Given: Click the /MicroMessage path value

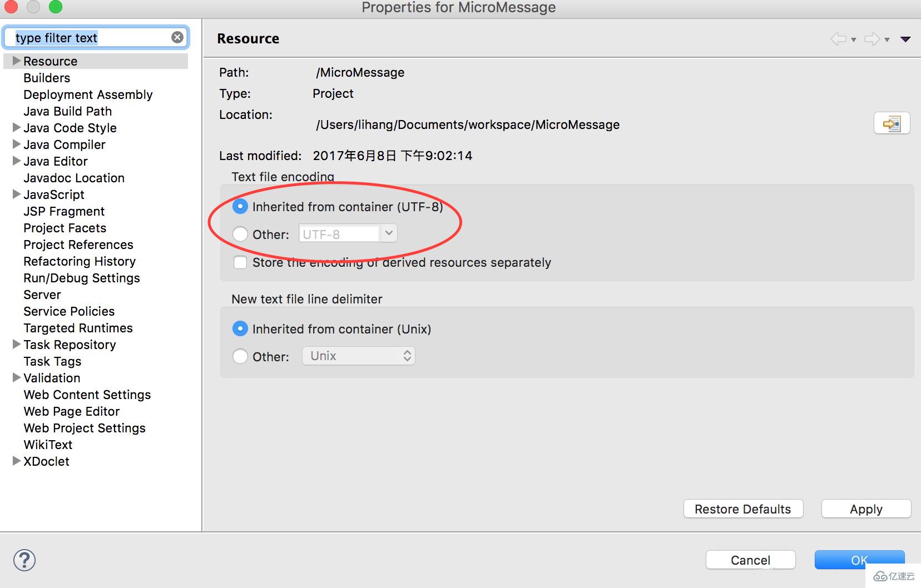Looking at the screenshot, I should click(x=360, y=72).
